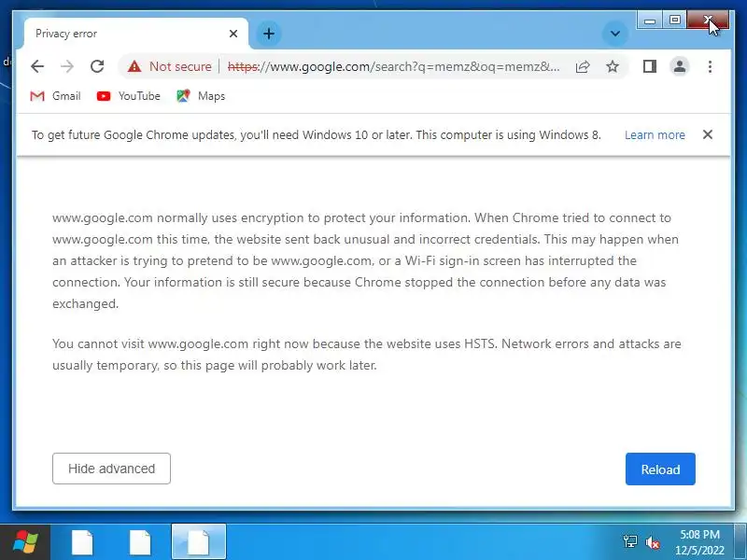The width and height of the screenshot is (747, 560).
Task: Click the muted volume tray icon
Action: [x=652, y=542]
